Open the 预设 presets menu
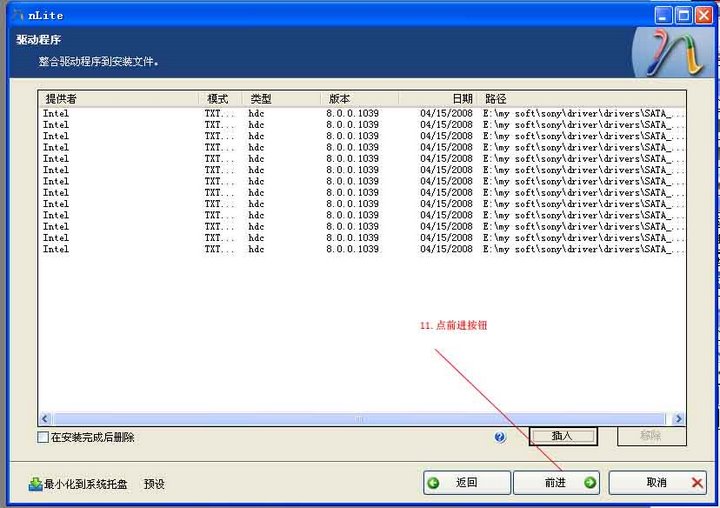Viewport: 720px width, 508px height. [154, 484]
